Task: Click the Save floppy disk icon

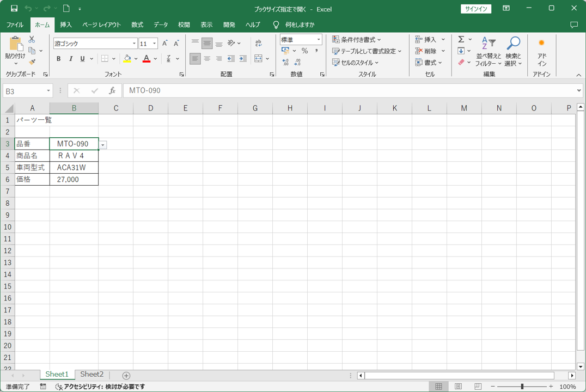Action: pyautogui.click(x=14, y=9)
